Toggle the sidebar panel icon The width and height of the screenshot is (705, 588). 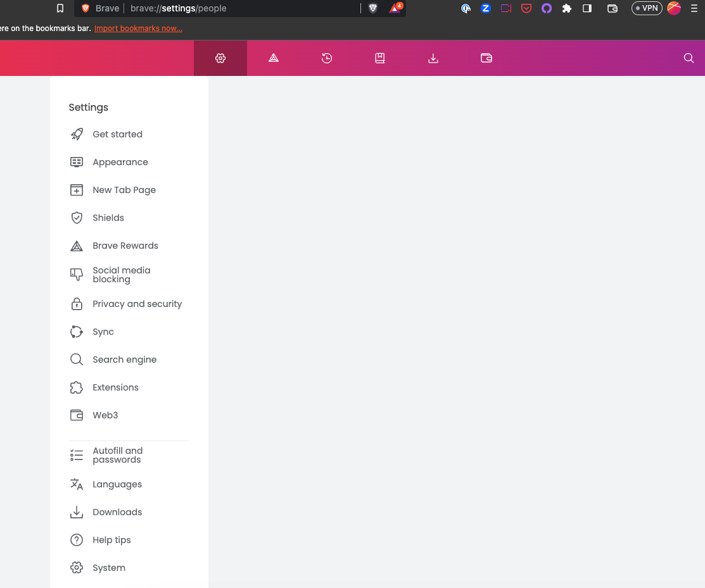click(x=587, y=8)
